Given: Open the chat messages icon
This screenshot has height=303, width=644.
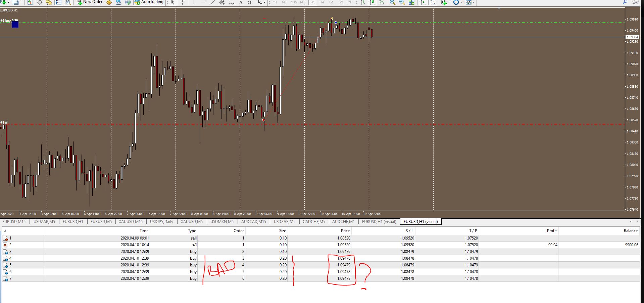Looking at the screenshot, I should tap(635, 2).
